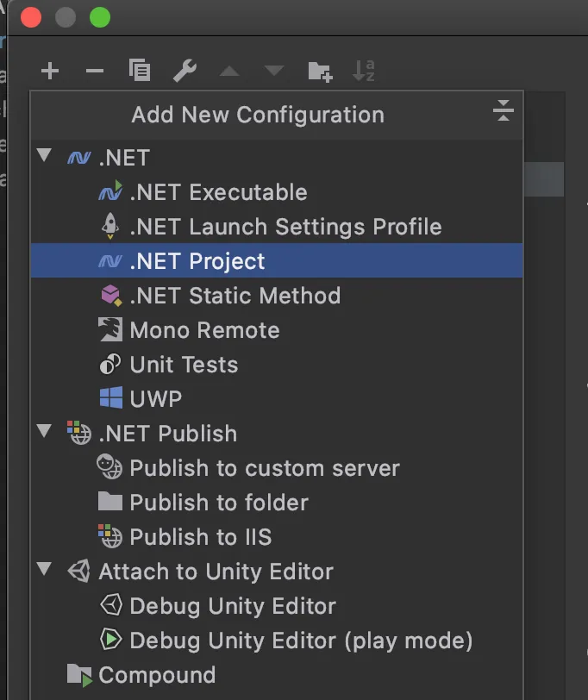Click the .NET group logo icon
The image size is (588, 700).
[79, 158]
